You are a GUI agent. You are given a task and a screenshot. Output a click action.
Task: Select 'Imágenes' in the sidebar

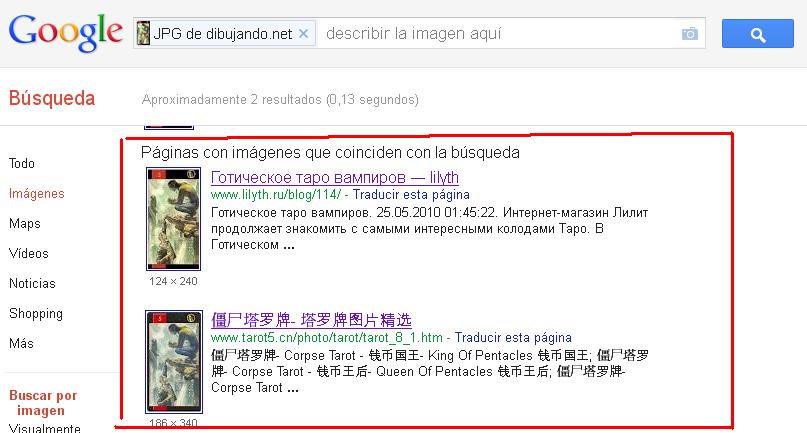click(x=37, y=194)
